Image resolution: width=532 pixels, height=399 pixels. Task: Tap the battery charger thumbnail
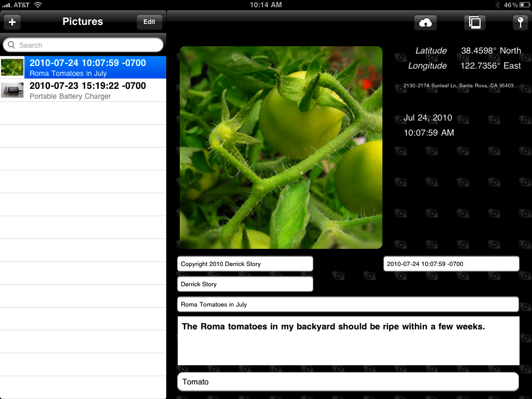point(12,90)
